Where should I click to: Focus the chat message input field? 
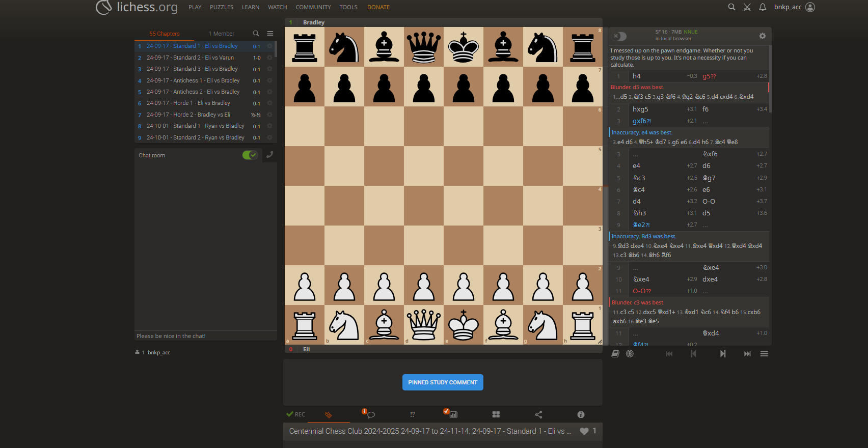pos(206,336)
